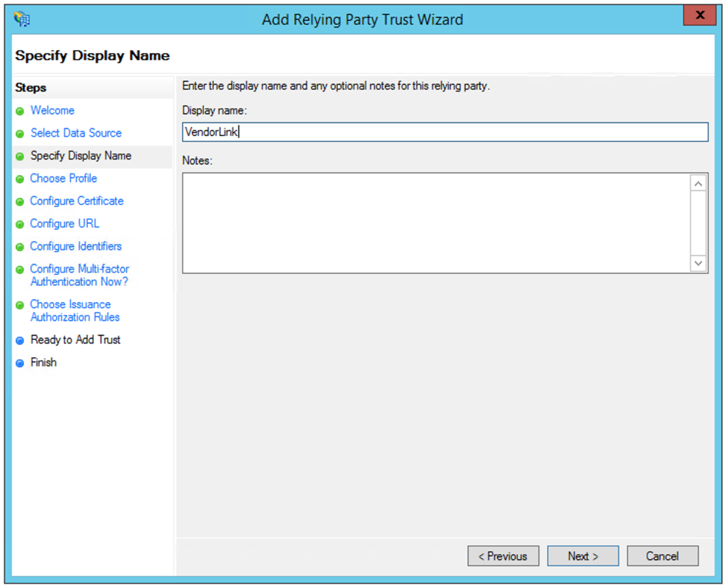Screen dimensions: 728x588
Task: Click the green bullet beside Configure Certificate
Action: (19, 202)
